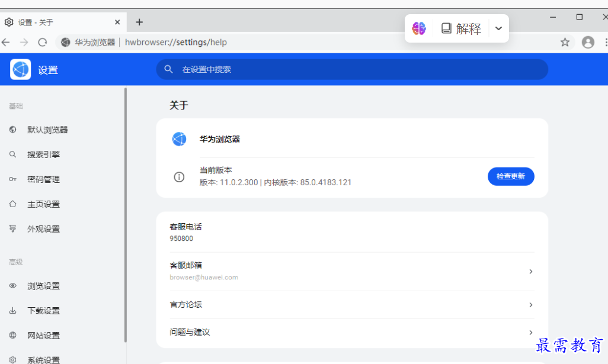This screenshot has width=608, height=364.
Task: Click the 客服电话 number 950800
Action: click(181, 239)
